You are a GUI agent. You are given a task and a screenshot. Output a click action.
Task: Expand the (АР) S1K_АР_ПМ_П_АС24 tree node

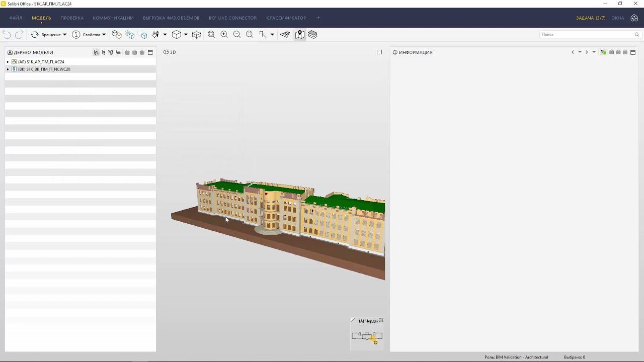click(8, 62)
